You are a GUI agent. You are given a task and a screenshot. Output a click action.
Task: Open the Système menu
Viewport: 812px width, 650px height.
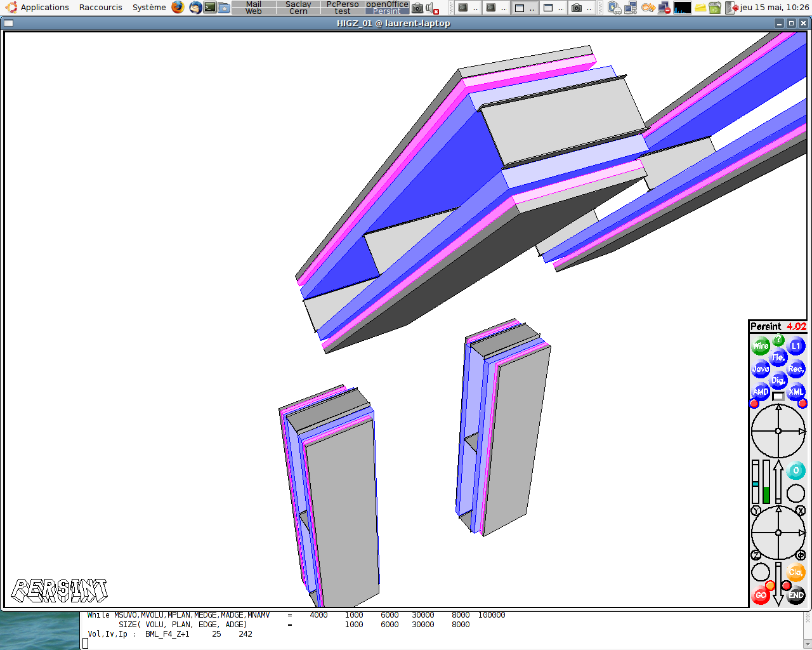149,8
